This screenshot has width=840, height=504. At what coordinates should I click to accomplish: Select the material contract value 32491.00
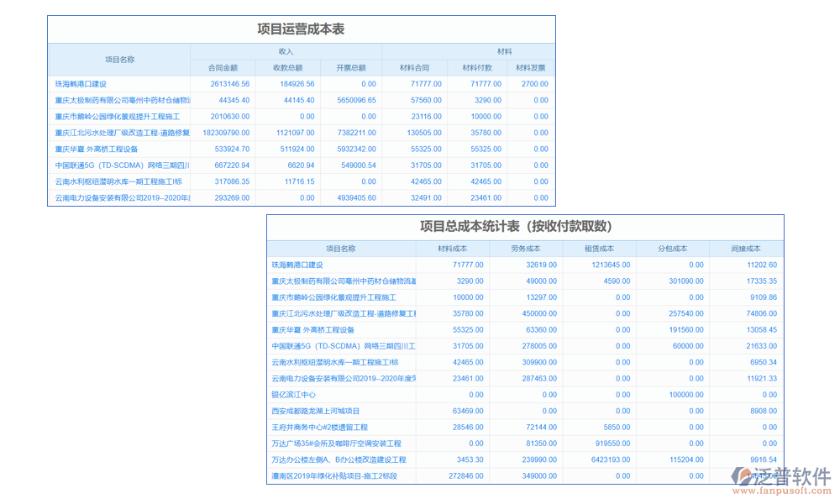[x=427, y=197]
